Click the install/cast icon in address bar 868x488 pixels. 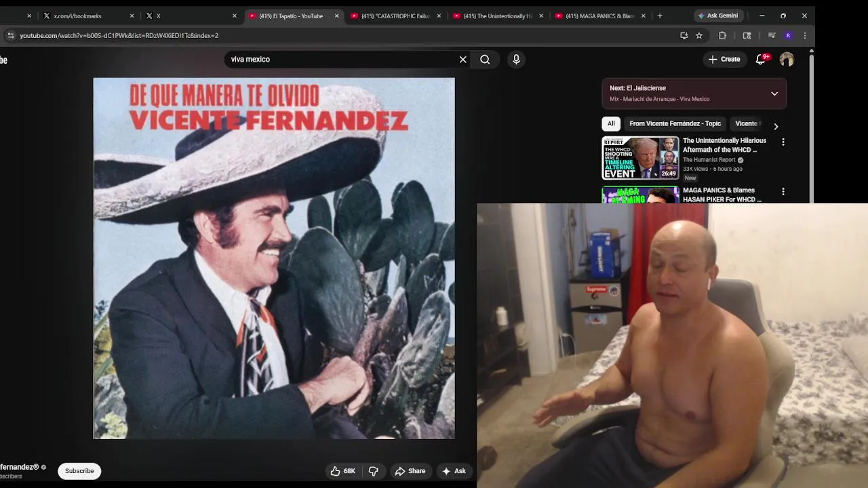tap(684, 35)
